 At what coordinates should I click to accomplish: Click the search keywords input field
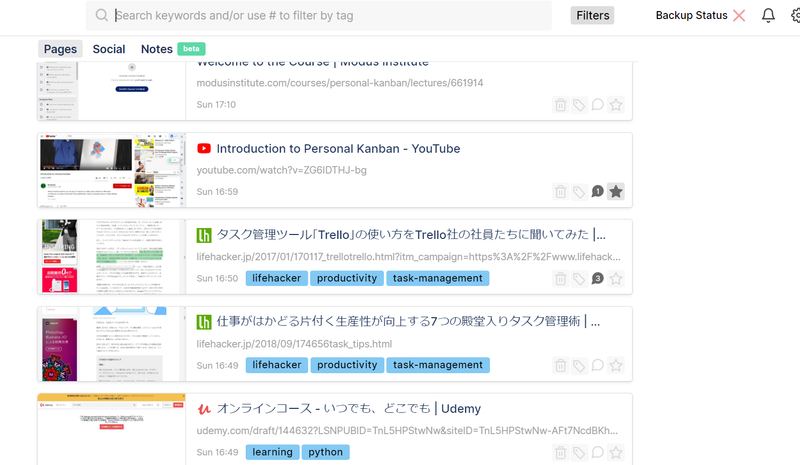[x=330, y=15]
